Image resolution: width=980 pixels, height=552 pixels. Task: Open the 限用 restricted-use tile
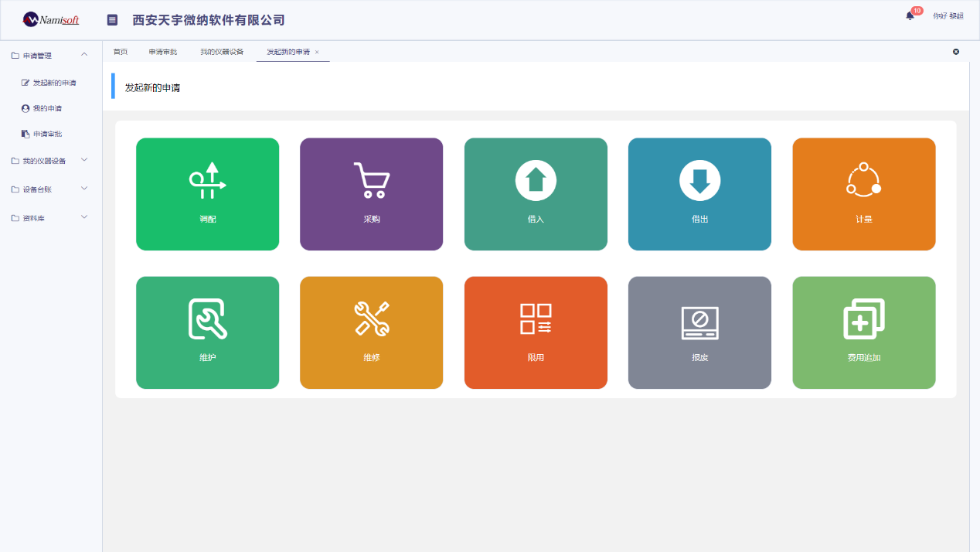[536, 332]
